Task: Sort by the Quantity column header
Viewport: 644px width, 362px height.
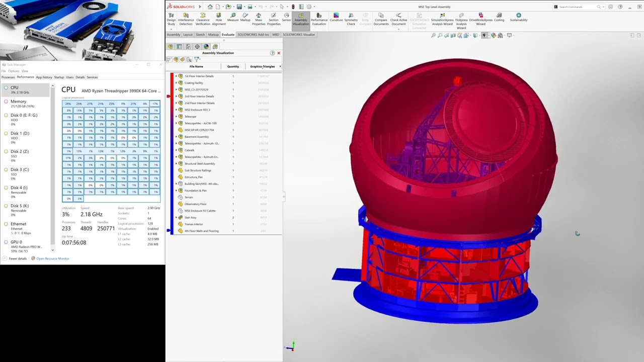Action: (x=233, y=66)
